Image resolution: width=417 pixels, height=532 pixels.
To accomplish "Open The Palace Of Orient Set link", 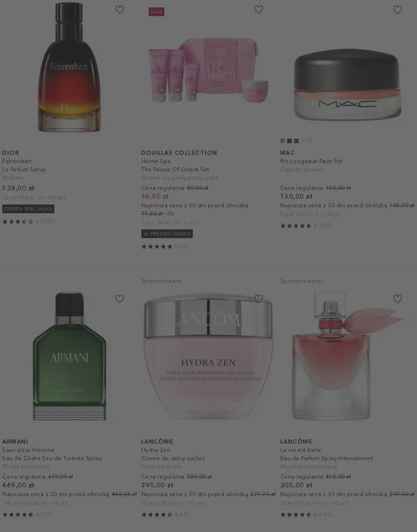I will (x=175, y=169).
